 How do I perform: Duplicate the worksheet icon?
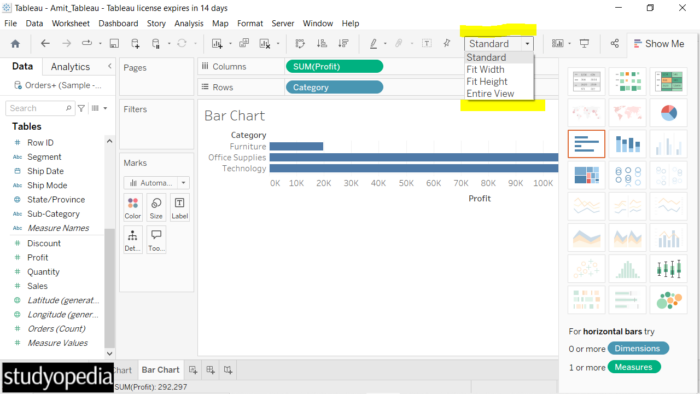[244, 43]
